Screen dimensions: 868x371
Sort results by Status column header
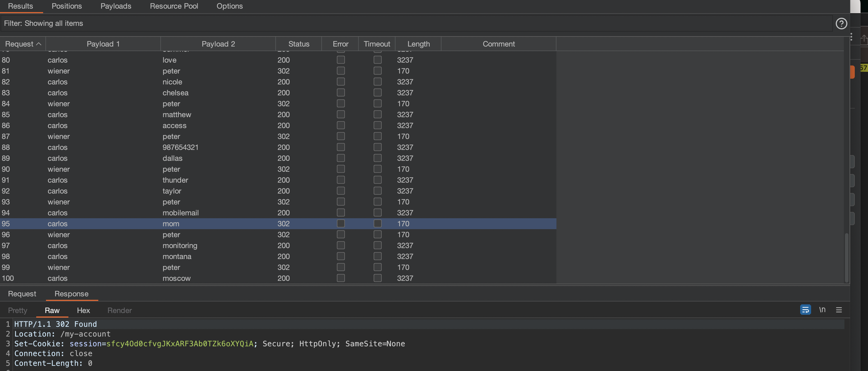(x=299, y=44)
